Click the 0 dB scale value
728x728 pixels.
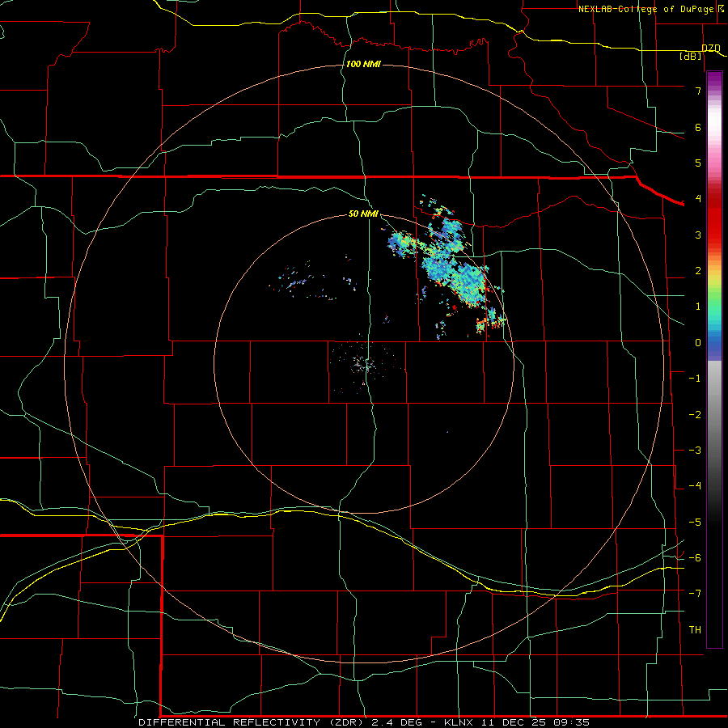[x=698, y=343]
